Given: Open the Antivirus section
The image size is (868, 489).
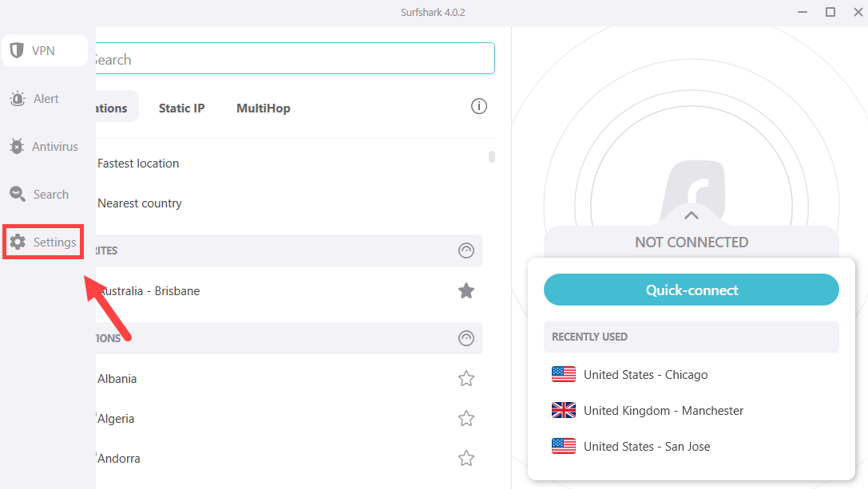Looking at the screenshot, I should [44, 147].
